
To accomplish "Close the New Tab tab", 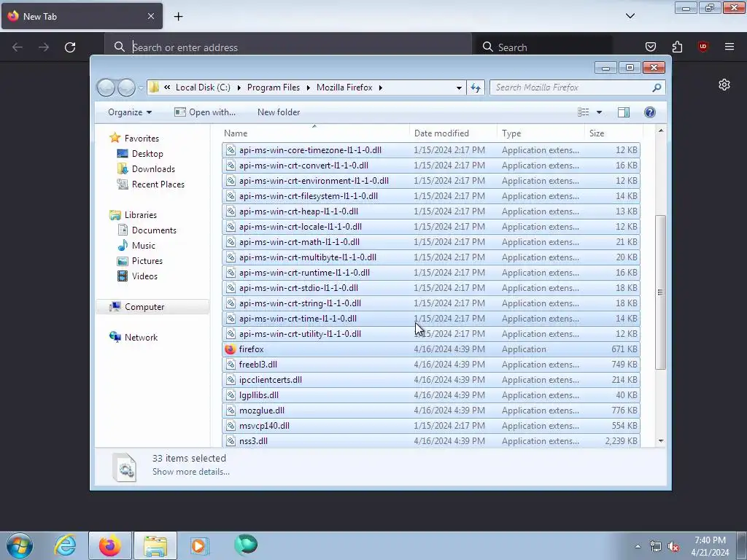I will (150, 16).
